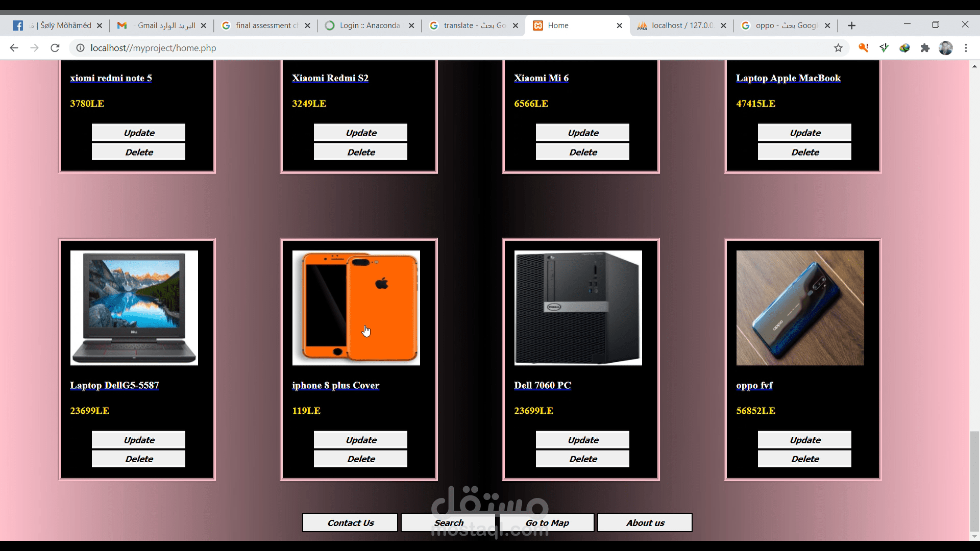Image resolution: width=980 pixels, height=551 pixels.
Task: Click the Chrome profile avatar icon
Action: (946, 48)
